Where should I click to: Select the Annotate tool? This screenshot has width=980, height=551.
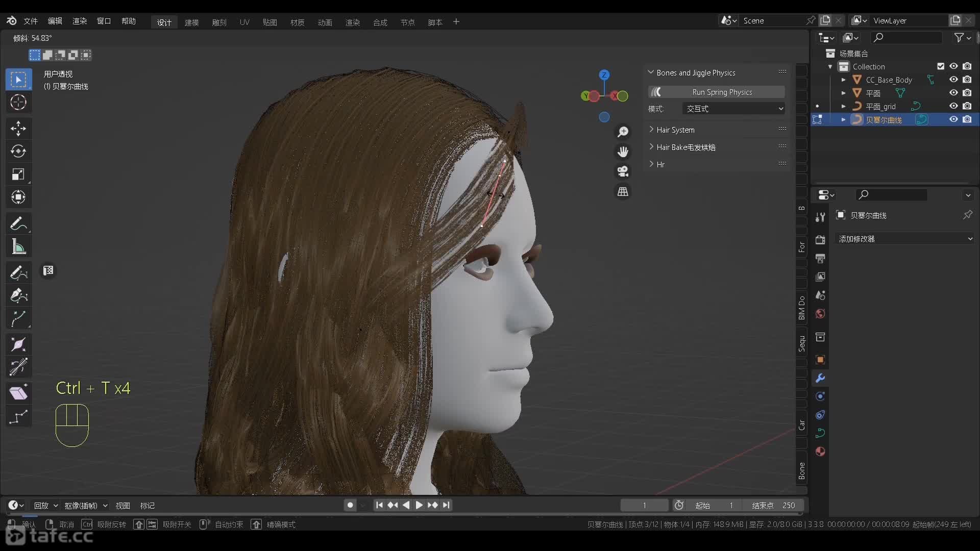18,223
